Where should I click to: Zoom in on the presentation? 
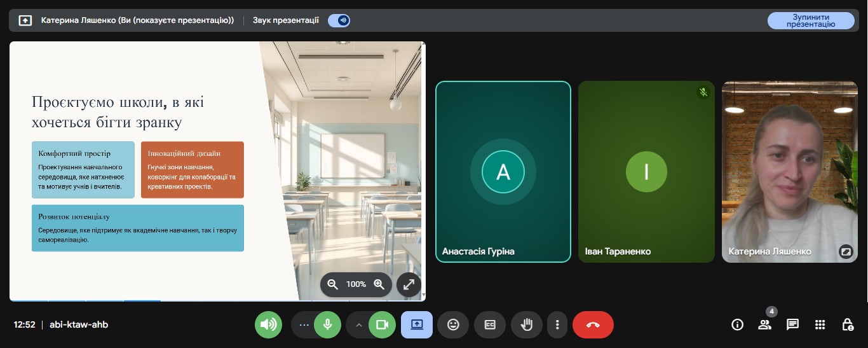tap(379, 284)
